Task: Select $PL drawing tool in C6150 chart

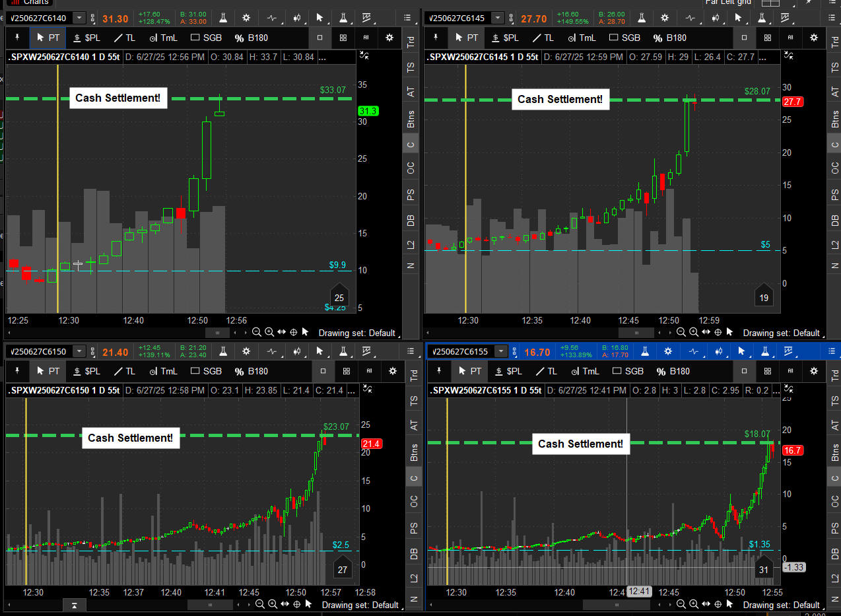Action: tap(86, 371)
